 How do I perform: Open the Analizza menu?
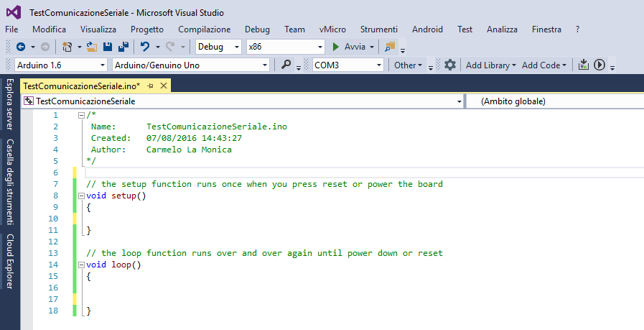click(502, 29)
